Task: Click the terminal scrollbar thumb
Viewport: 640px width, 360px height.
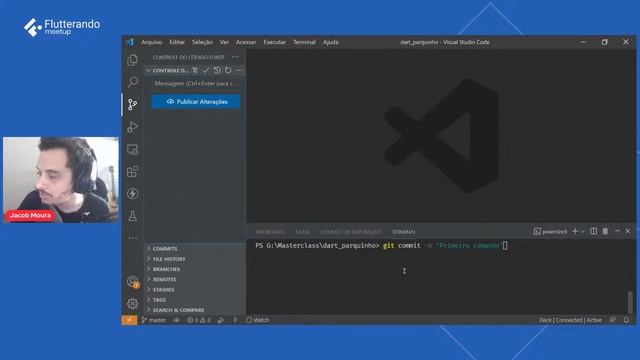Action: [x=630, y=301]
